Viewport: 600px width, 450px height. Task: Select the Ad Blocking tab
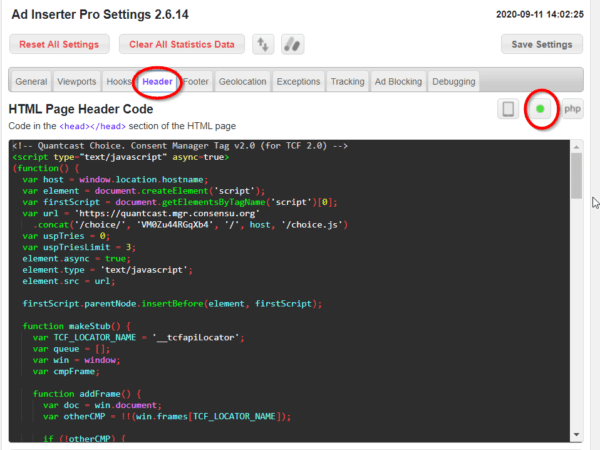398,82
